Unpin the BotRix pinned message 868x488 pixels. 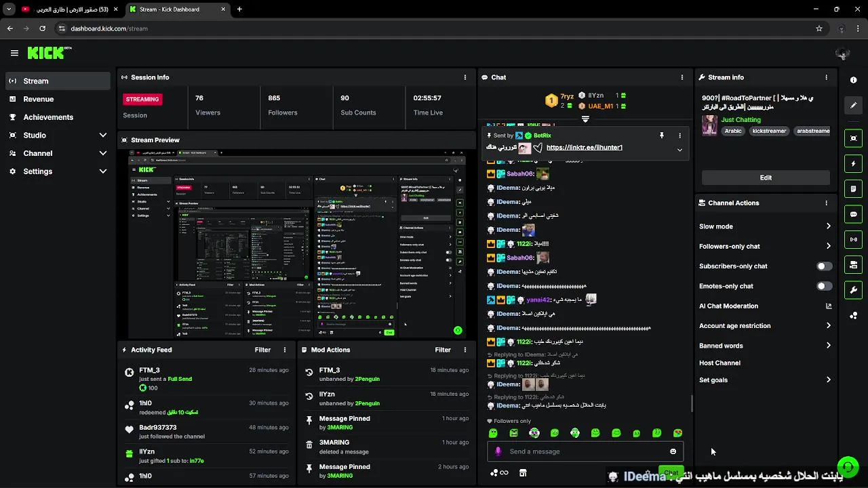click(662, 136)
